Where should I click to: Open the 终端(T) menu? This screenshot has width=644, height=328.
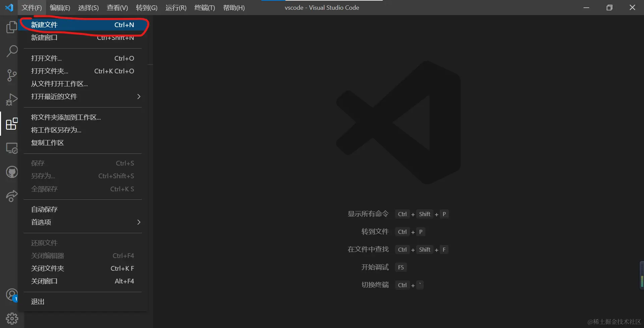[205, 7]
